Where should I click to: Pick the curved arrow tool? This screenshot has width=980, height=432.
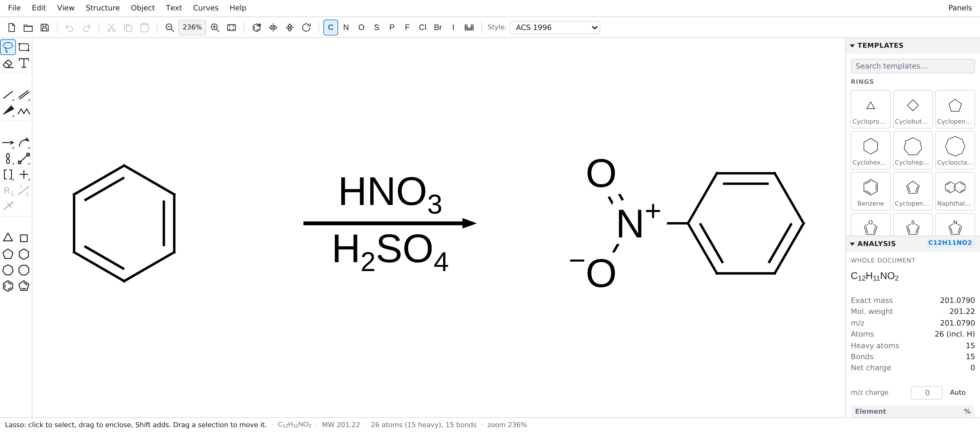coord(24,143)
